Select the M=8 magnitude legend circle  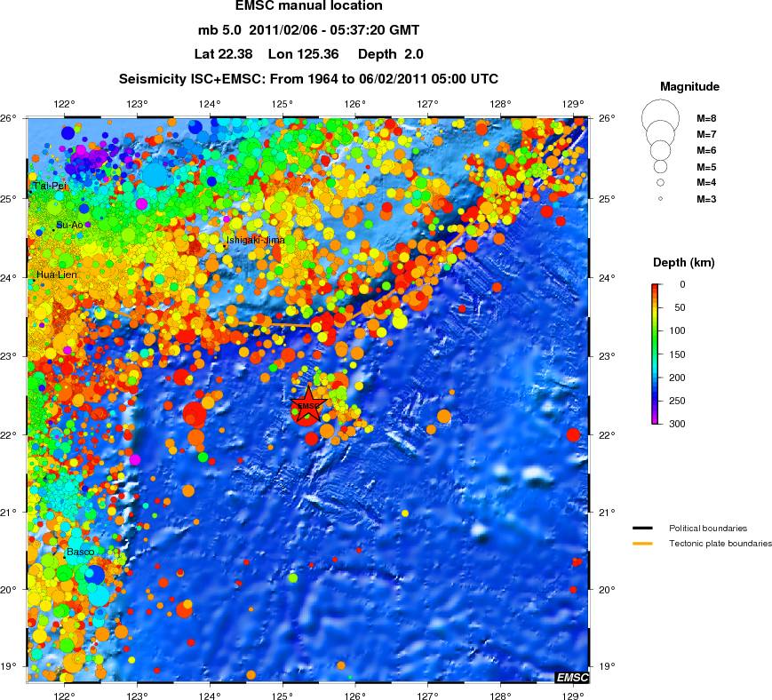point(660,119)
